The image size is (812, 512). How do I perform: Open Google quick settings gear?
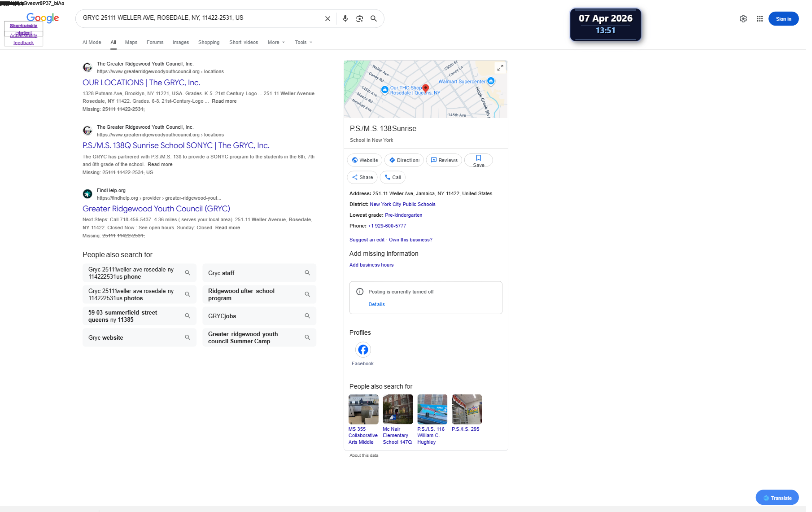tap(743, 19)
